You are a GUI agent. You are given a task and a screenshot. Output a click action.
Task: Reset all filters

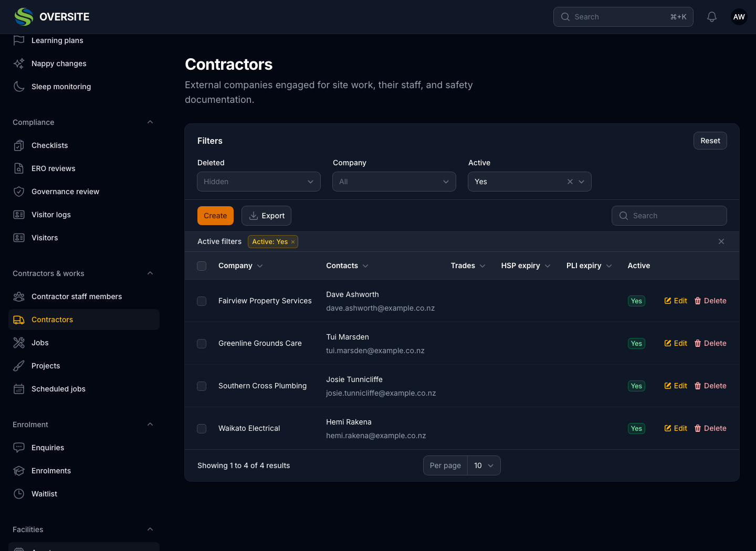710,141
